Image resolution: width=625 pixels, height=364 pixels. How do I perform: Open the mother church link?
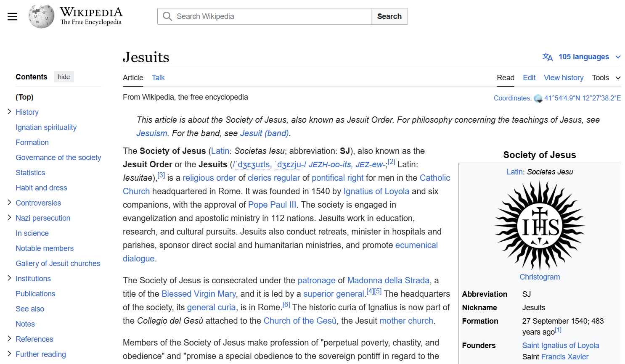pos(406,321)
